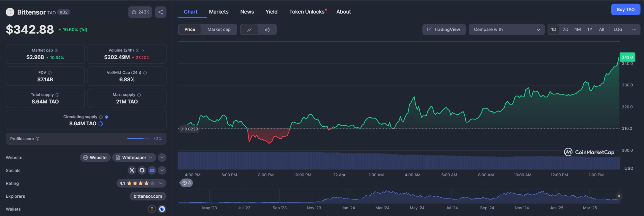
Task: Expand more socials chevron
Action: pos(162,170)
